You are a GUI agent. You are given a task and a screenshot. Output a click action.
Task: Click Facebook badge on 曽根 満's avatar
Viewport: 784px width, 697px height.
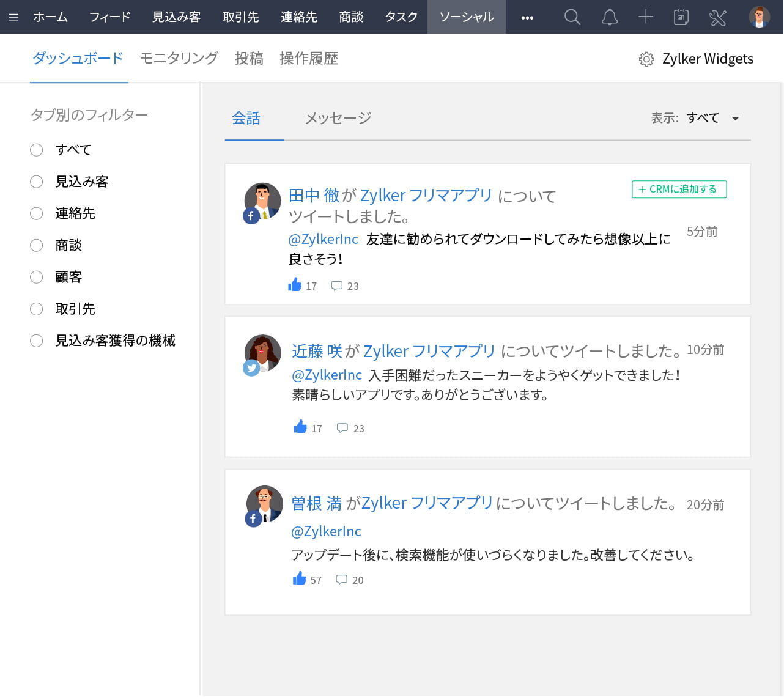pyautogui.click(x=253, y=519)
